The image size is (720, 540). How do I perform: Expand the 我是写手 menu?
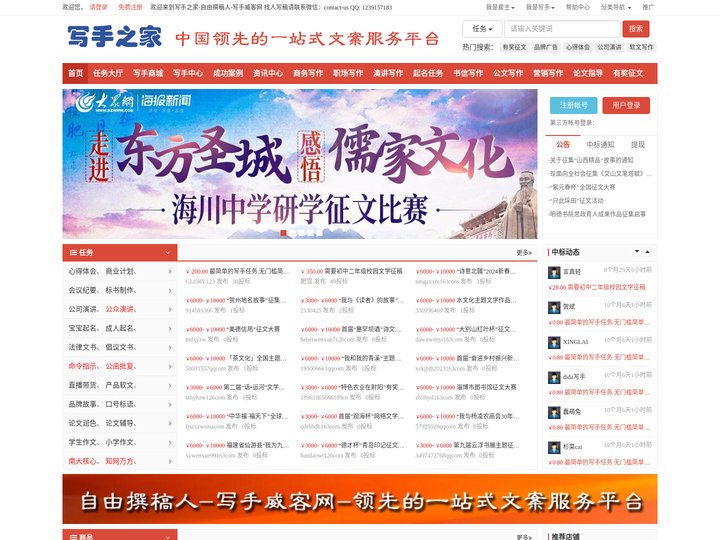(540, 7)
